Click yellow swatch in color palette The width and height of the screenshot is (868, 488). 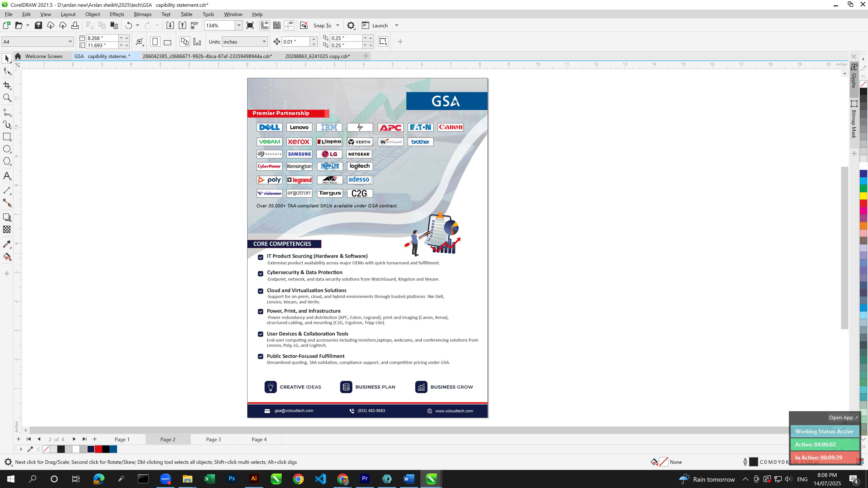[863, 196]
